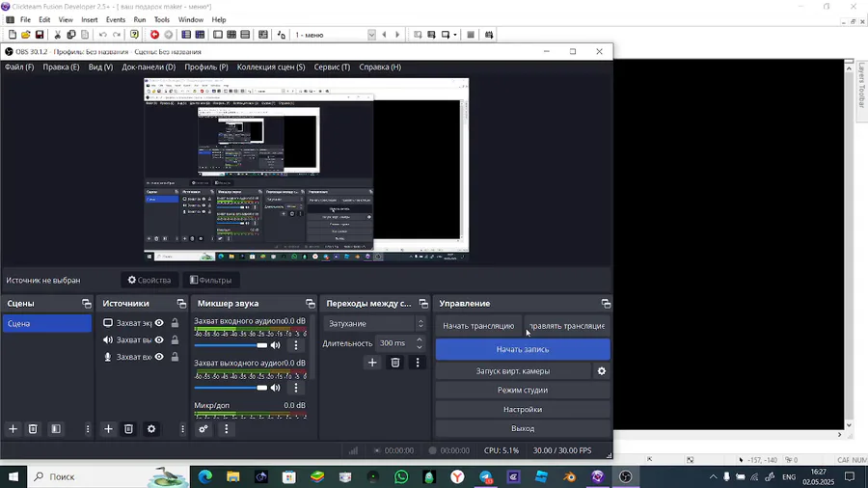Show hidden system tray icons chevron
The width and height of the screenshot is (868, 488).
click(713, 477)
